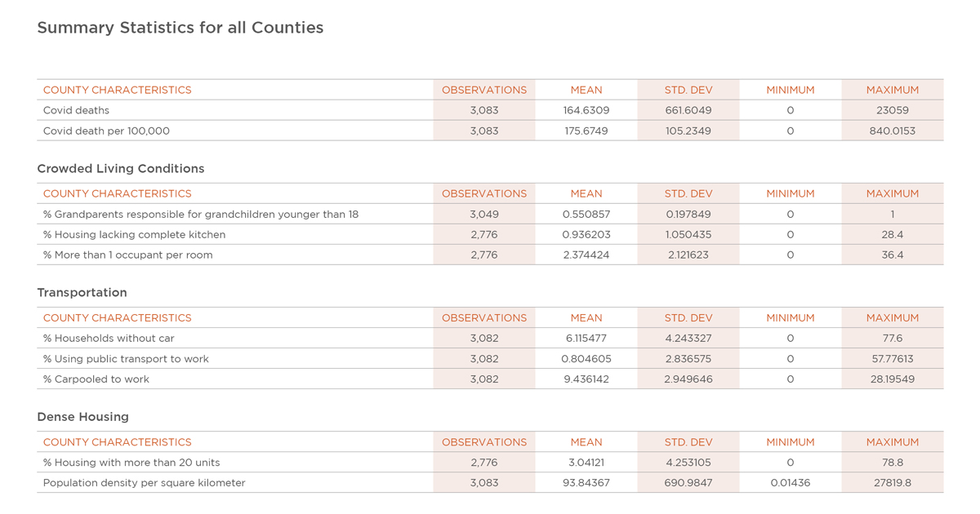Click the % Housing lacking complete kitchen row

(x=490, y=234)
